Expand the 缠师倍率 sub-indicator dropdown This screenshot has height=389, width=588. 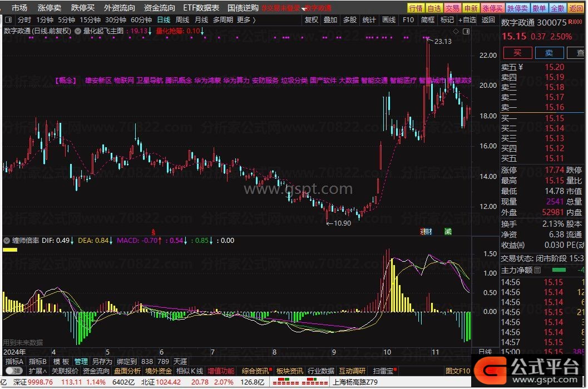7,241
